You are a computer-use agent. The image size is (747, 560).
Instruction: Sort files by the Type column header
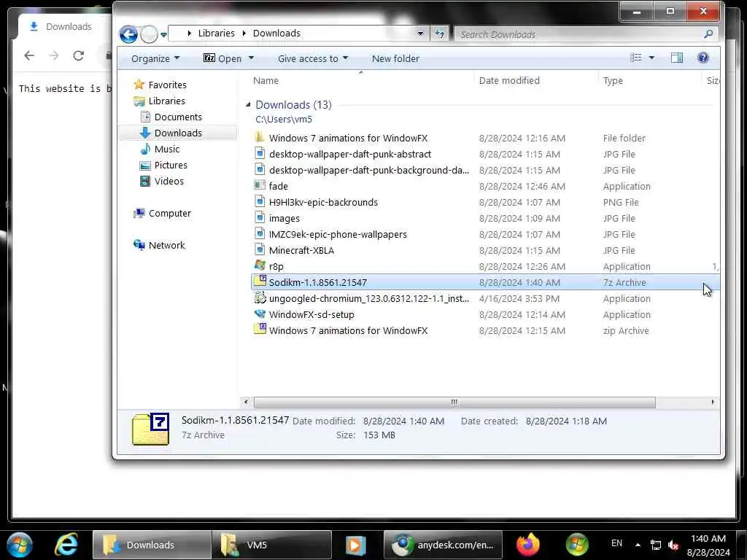point(613,80)
